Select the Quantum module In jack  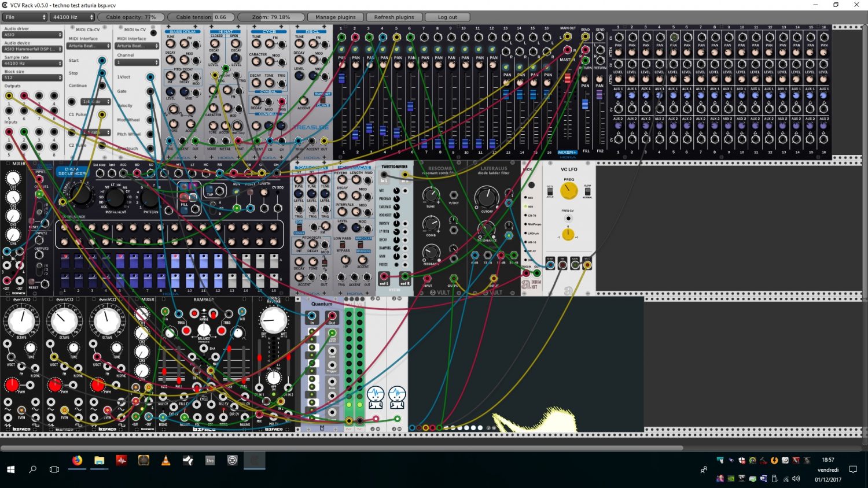[x=312, y=316]
